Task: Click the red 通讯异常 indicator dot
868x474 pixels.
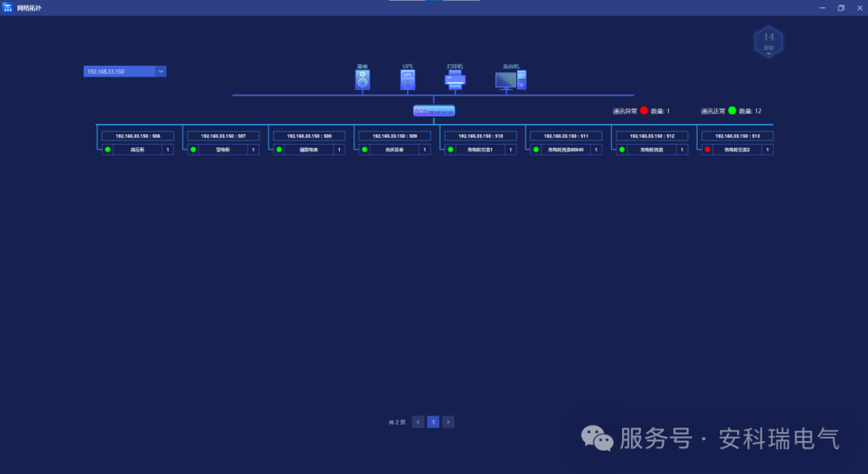Action: point(643,110)
